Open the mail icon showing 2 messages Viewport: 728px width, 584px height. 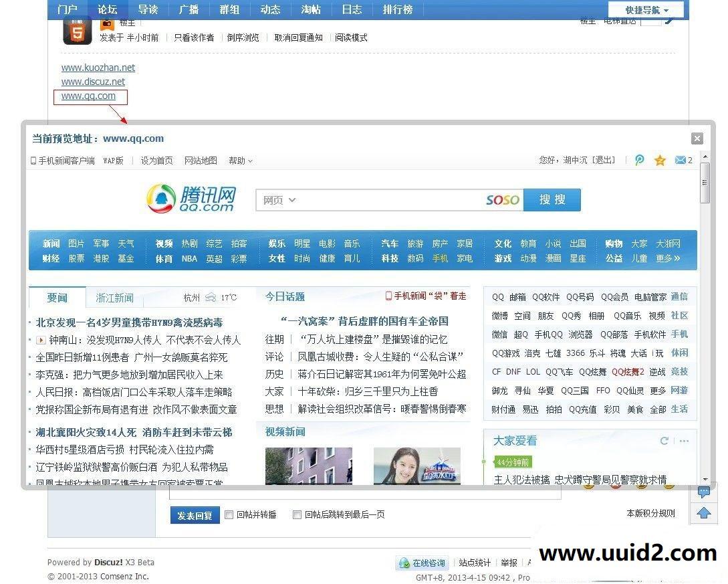(x=680, y=160)
